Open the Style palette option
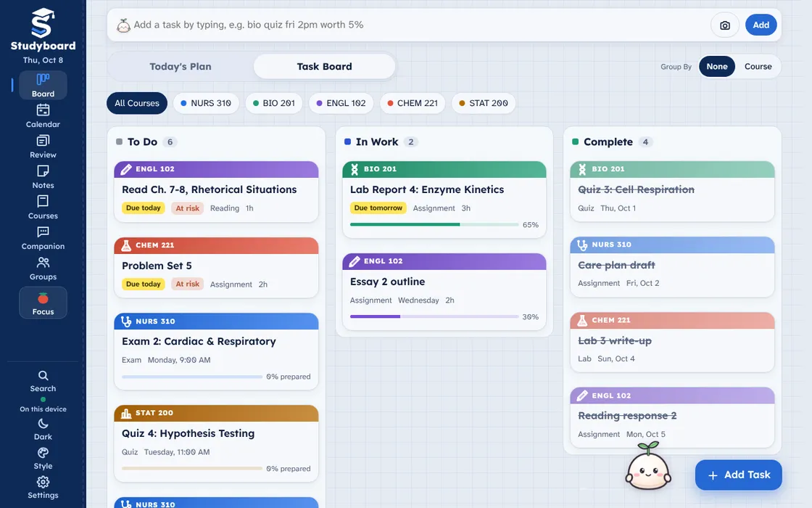 pos(43,459)
